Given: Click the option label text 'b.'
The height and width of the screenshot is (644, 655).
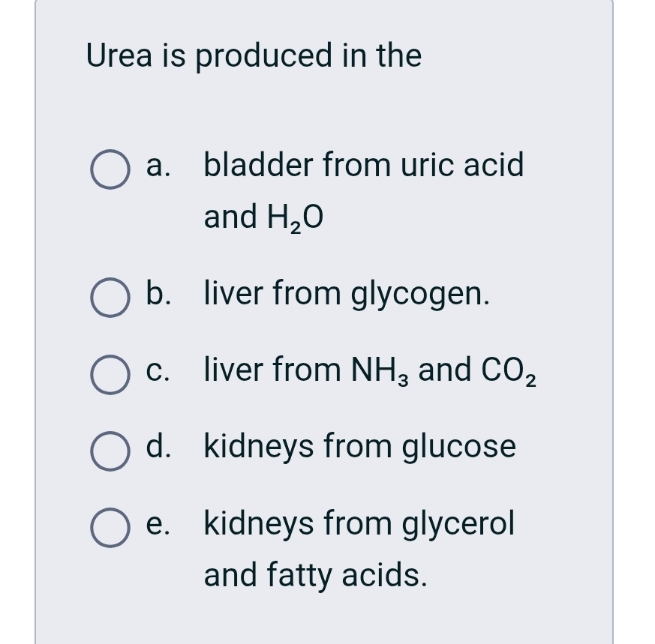Looking at the screenshot, I should 157,295.
